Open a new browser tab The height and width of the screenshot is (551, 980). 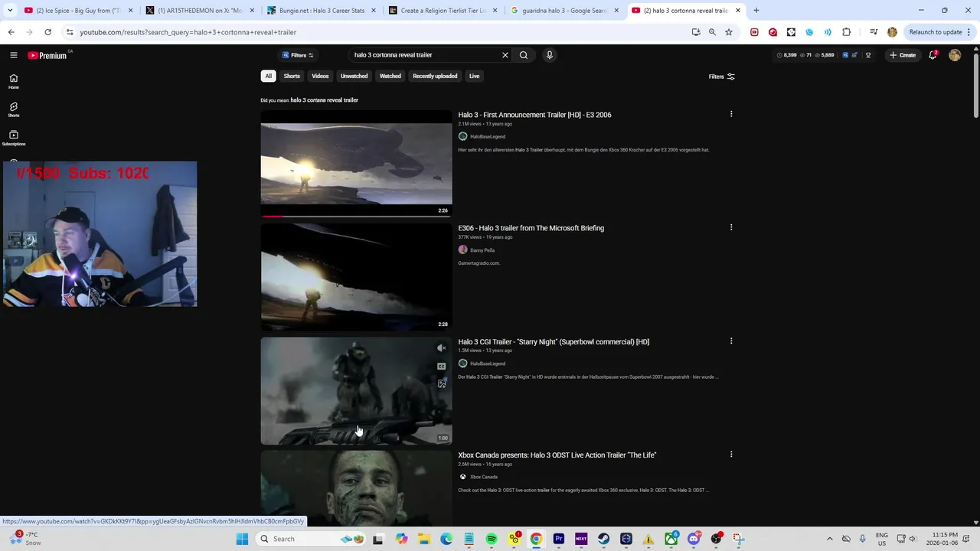[x=756, y=11]
